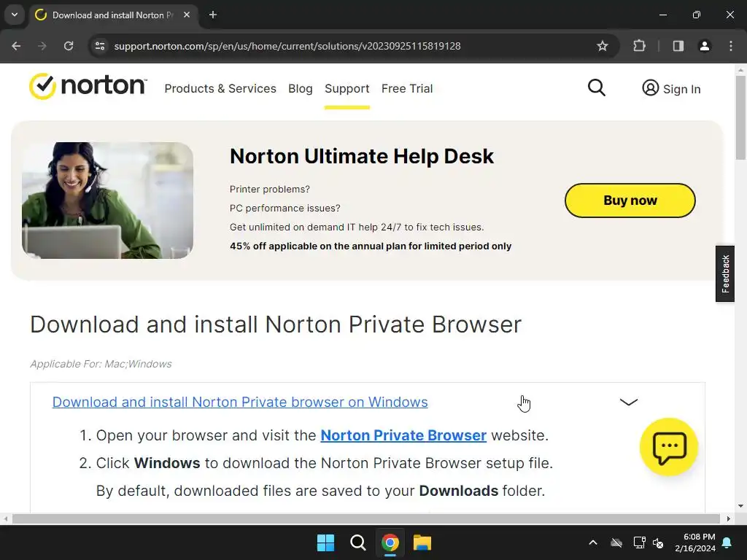Click the horizontal scrollbar thumb
The height and width of the screenshot is (560, 747).
pos(366,518)
